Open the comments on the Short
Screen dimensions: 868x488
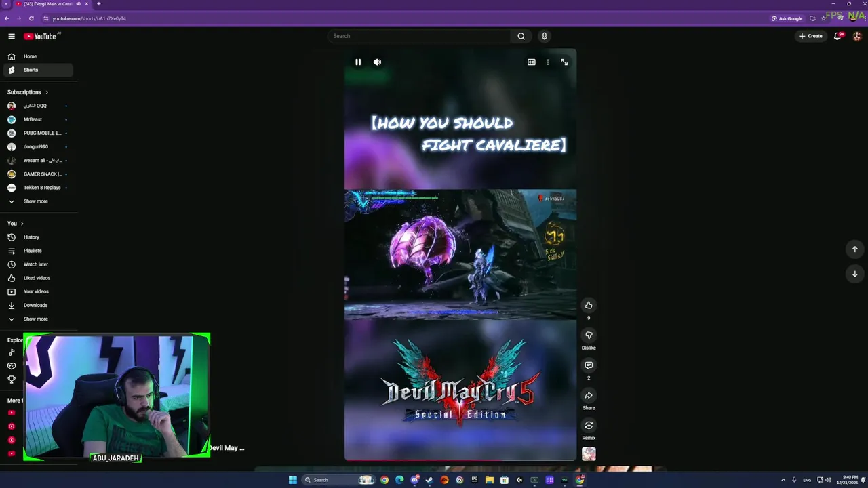click(589, 365)
